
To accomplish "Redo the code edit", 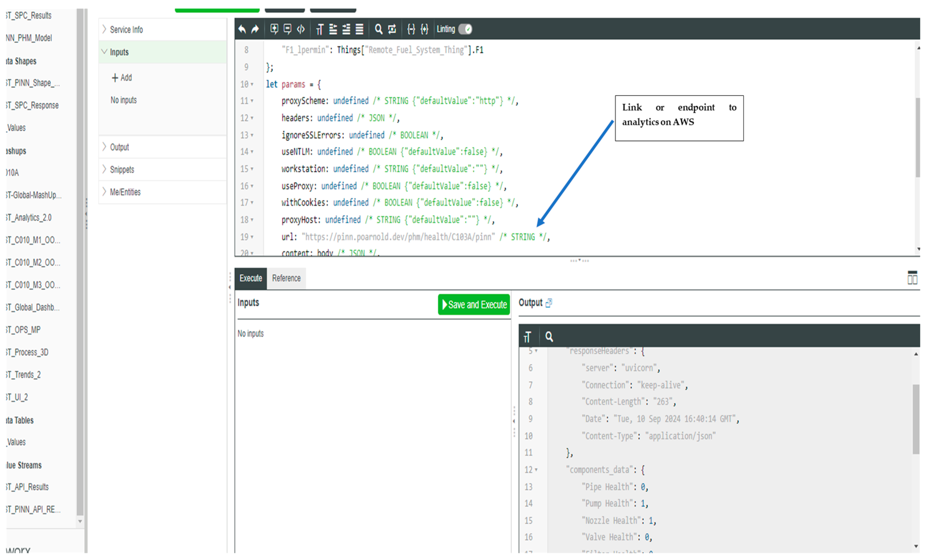I will 255,29.
